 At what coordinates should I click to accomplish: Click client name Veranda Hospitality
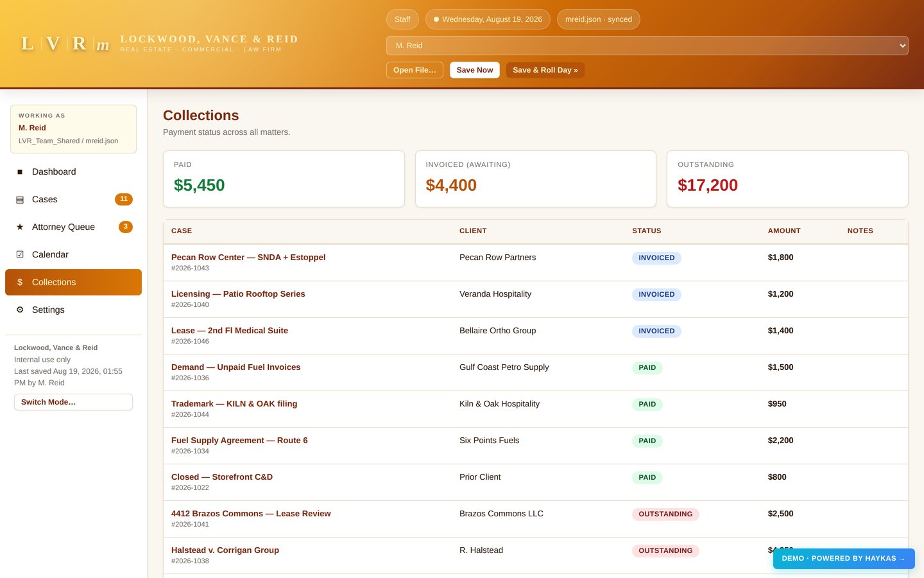coord(495,294)
